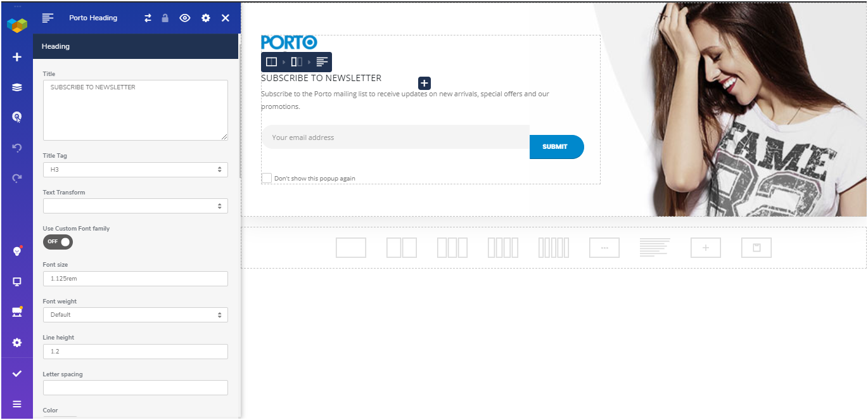The image size is (868, 420).
Task: Click the Font size 1.125rem field
Action: pos(136,279)
